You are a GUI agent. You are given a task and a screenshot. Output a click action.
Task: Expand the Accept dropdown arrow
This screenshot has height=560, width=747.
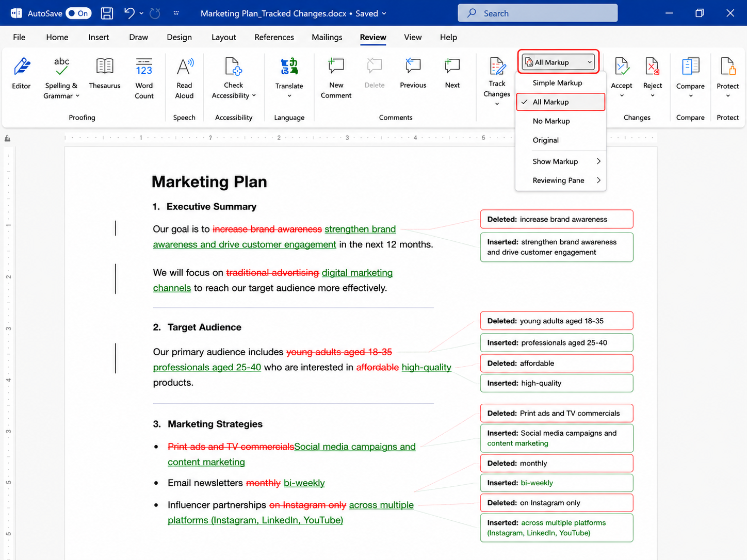coord(622,95)
